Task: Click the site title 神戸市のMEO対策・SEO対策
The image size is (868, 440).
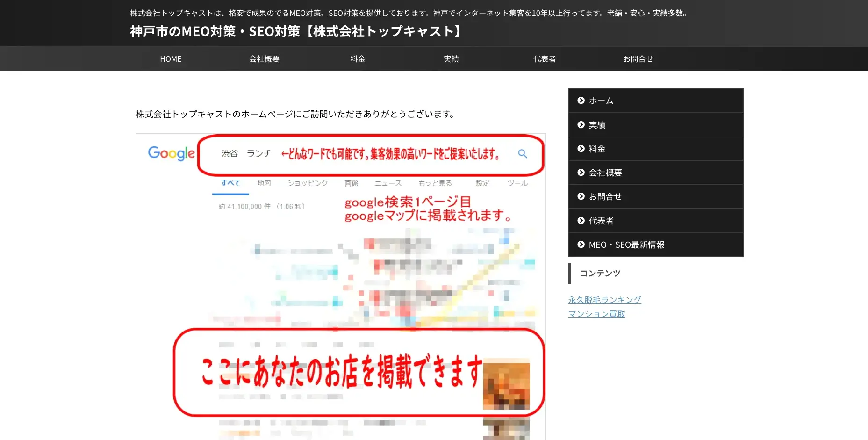Action: coord(294,31)
